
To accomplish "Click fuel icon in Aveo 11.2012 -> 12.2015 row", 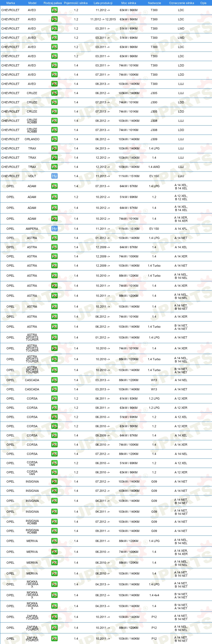I will 54,19.
